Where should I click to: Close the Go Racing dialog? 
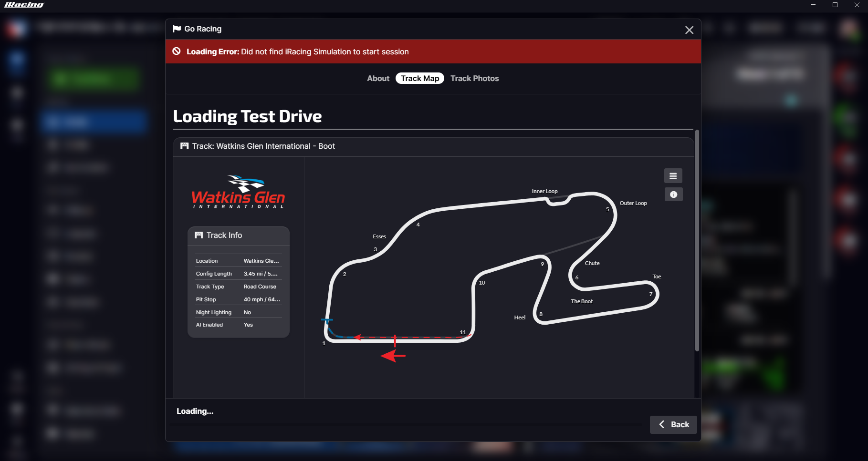tap(689, 30)
